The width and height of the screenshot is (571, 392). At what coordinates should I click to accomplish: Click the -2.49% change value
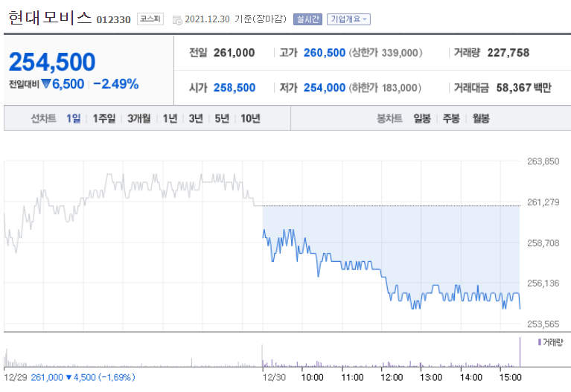[116, 84]
